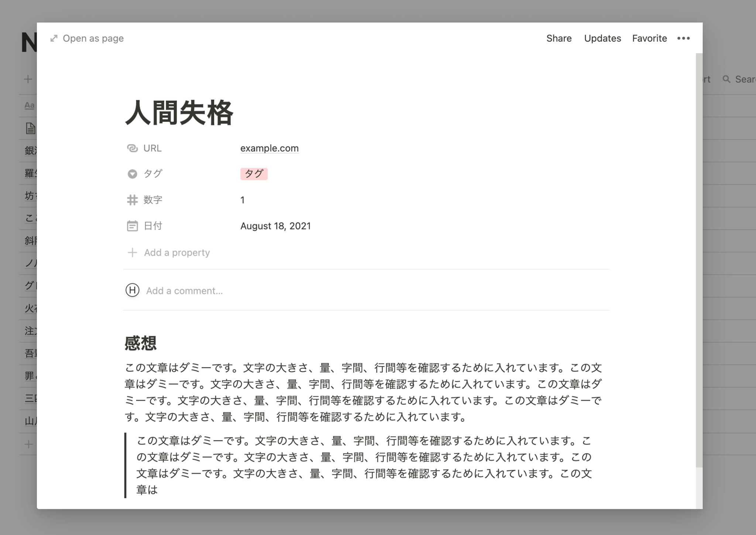Click the 日付 property calendar icon
The width and height of the screenshot is (756, 535).
[x=132, y=225]
